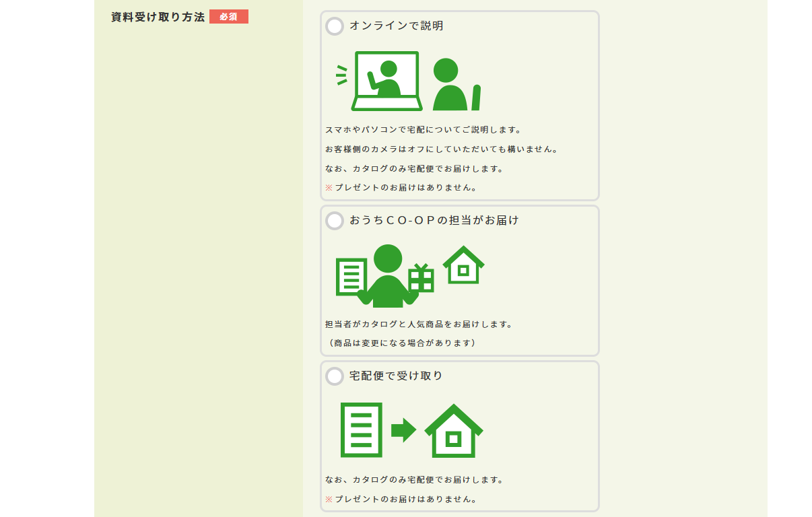Viewport: 812px width, 517px height.
Task: Click the catalog icon in the courier delivery illustration
Action: [360, 431]
